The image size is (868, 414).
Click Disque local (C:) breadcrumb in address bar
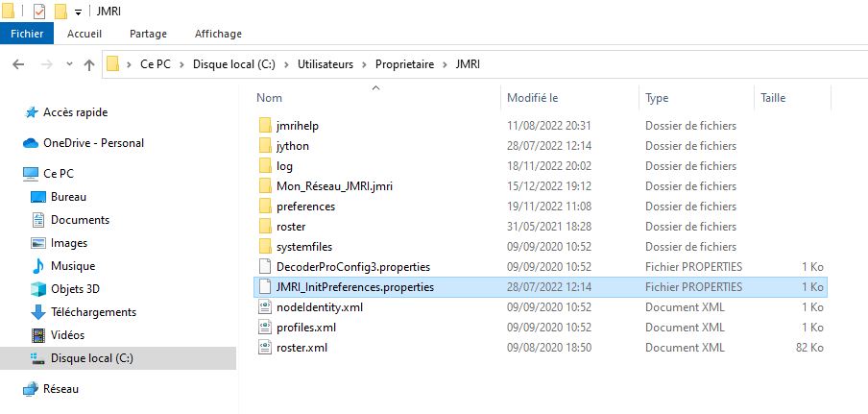click(x=233, y=64)
